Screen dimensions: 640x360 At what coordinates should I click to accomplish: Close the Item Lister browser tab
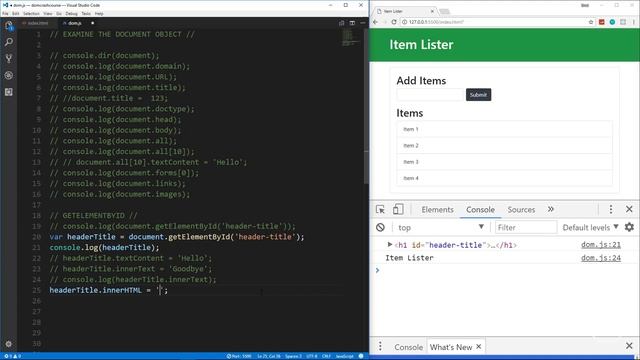click(x=432, y=11)
